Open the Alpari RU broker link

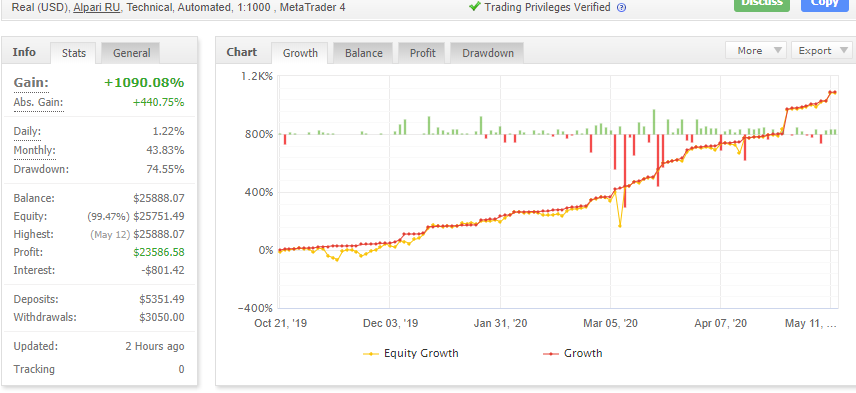tap(97, 8)
